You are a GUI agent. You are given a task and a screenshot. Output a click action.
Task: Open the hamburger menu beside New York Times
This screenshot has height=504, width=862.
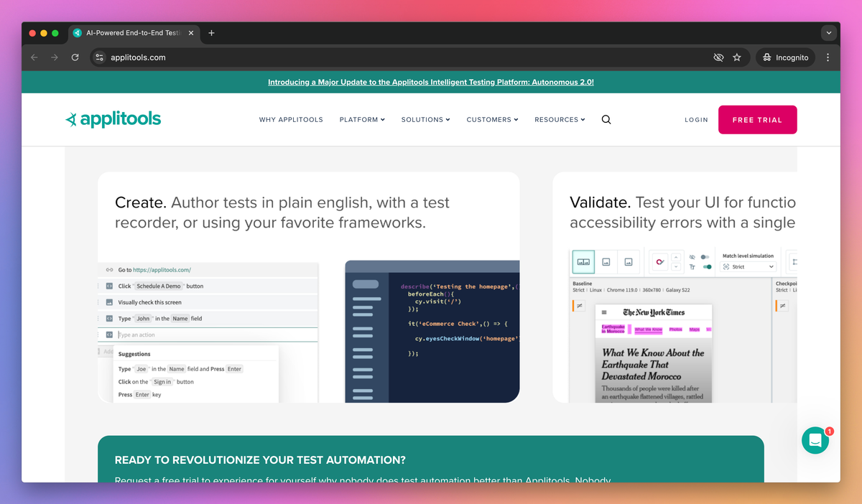pyautogui.click(x=604, y=312)
